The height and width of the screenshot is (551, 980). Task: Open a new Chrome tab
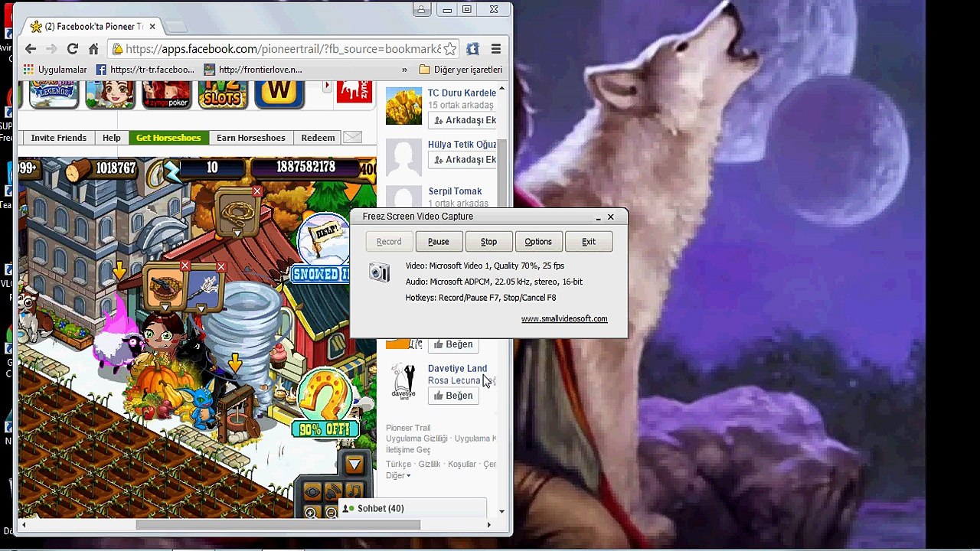tap(175, 27)
